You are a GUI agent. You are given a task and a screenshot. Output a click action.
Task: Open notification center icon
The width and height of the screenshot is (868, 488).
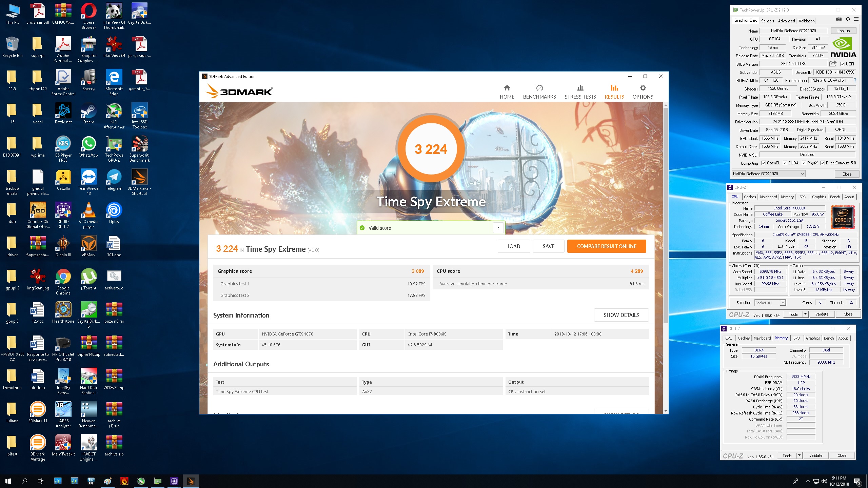click(858, 481)
